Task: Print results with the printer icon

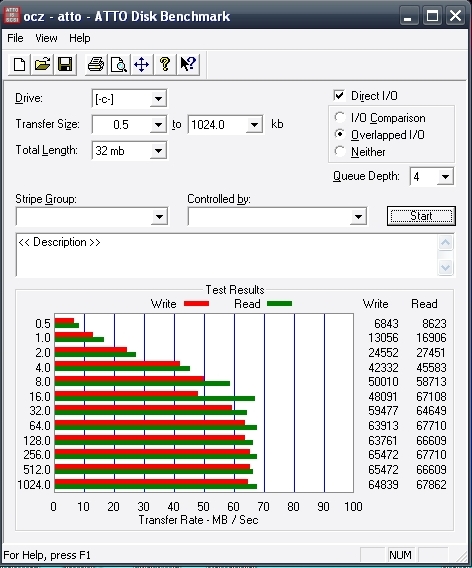Action: 96,65
